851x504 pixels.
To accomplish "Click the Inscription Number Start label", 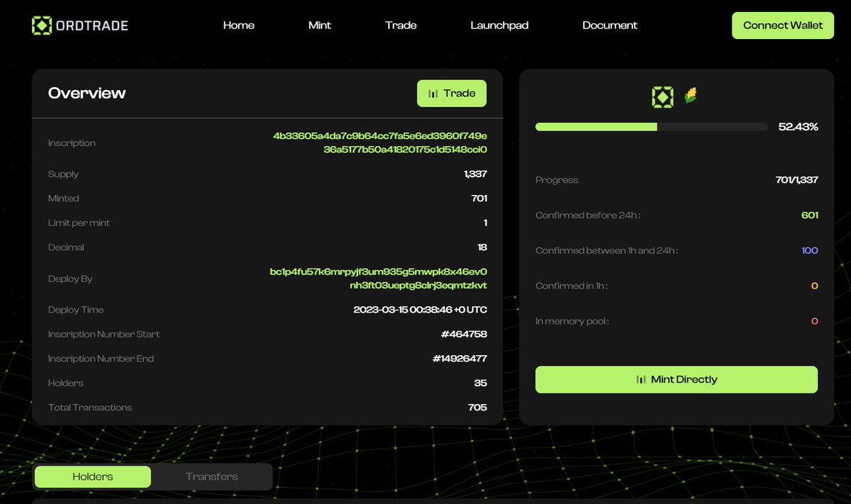I will (x=104, y=334).
